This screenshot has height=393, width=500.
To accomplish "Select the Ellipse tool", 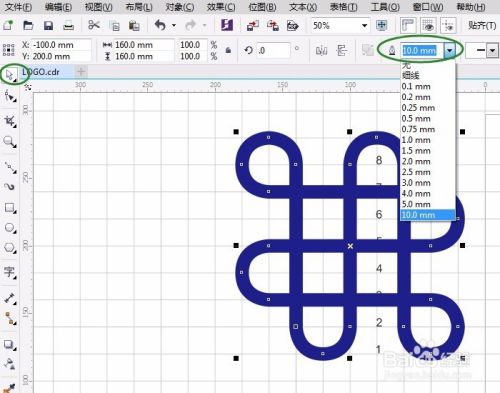I will pos(10,228).
